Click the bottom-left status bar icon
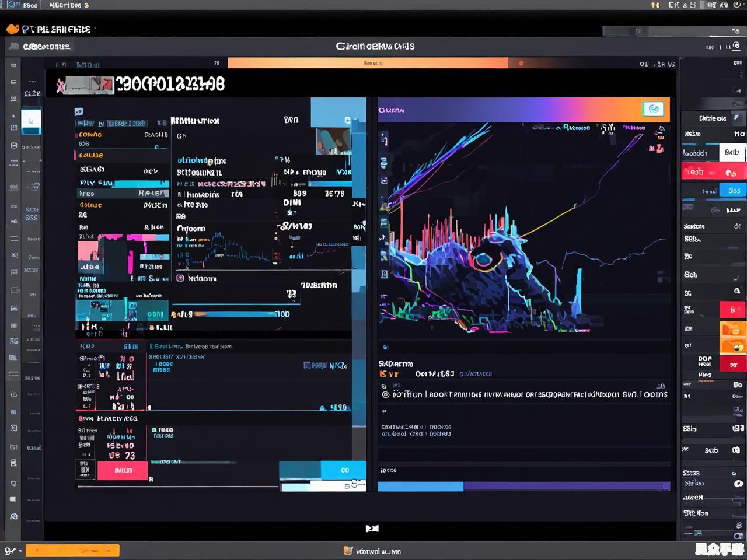Viewport: 747px width, 560px height. point(9,551)
